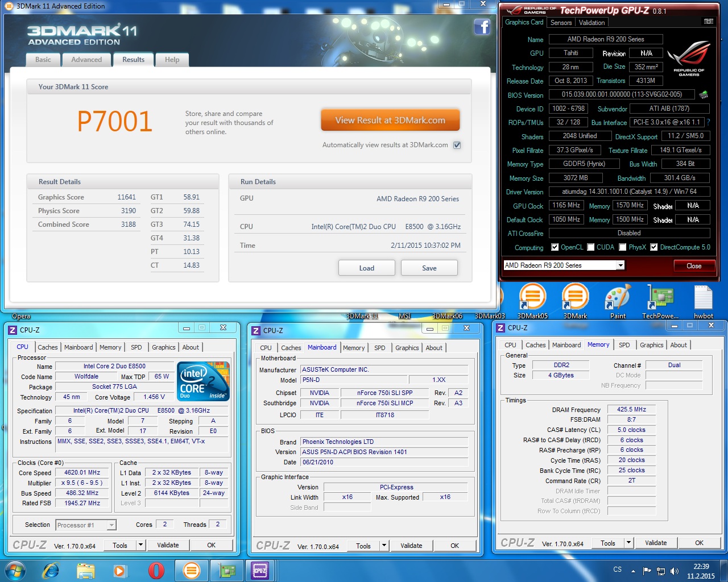Screen dimensions: 728x582
Task: Click the network tray icon
Action: [x=660, y=571]
